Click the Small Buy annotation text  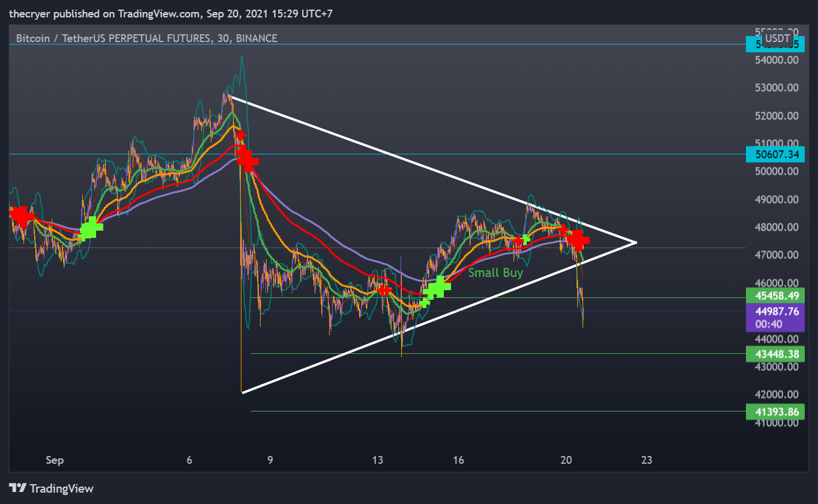pos(495,273)
